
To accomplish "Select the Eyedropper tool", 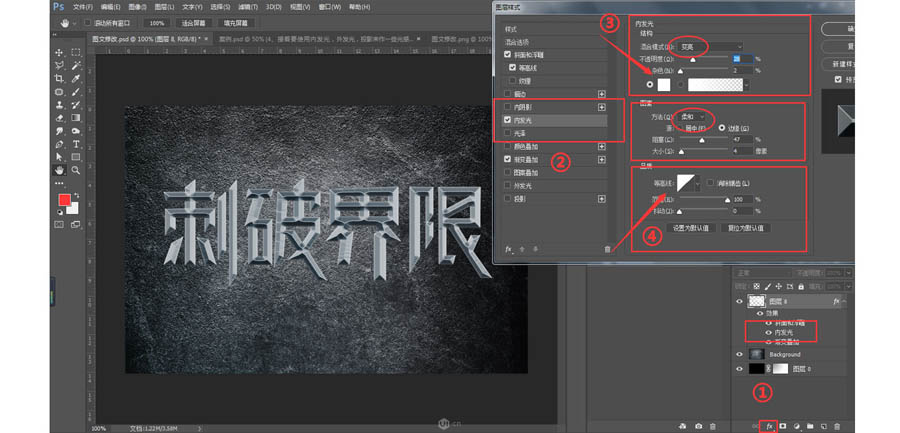I will (76, 78).
